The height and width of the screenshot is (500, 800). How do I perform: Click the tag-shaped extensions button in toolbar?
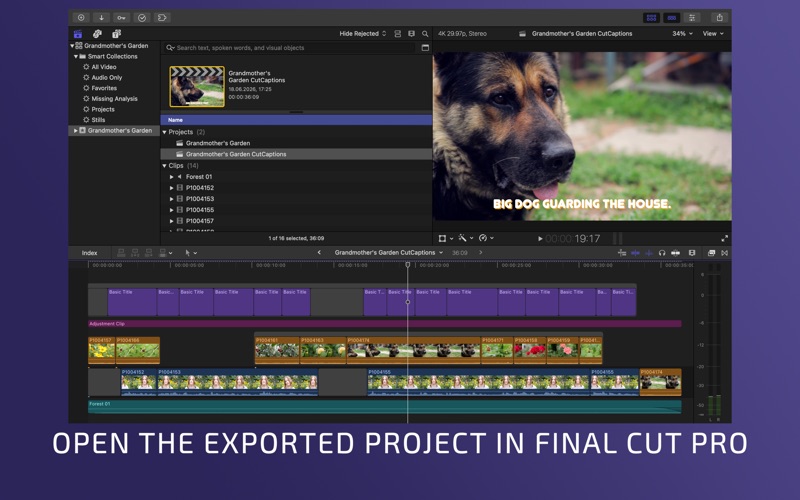pyautogui.click(x=162, y=17)
